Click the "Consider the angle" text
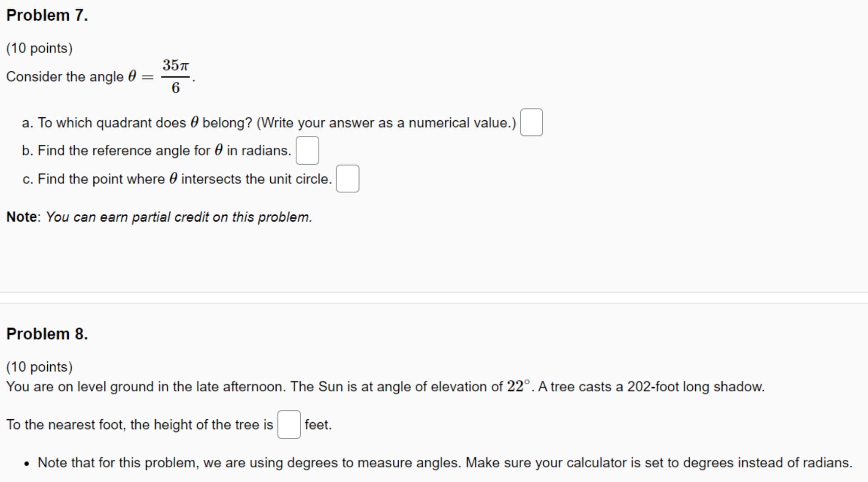 pos(64,77)
